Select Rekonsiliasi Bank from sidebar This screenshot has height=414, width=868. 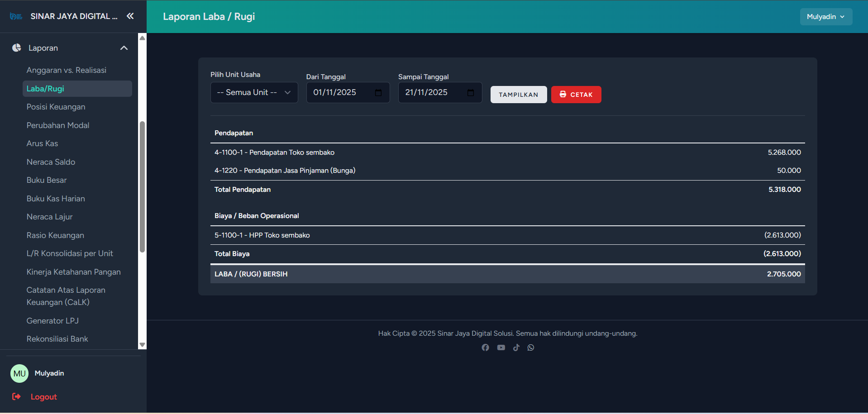tap(57, 339)
